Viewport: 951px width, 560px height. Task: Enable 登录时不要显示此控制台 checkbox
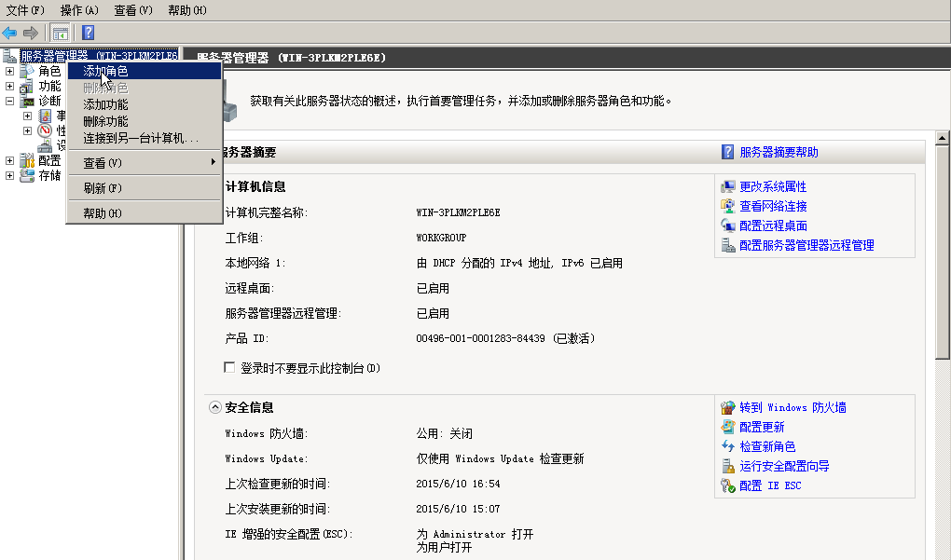click(230, 368)
